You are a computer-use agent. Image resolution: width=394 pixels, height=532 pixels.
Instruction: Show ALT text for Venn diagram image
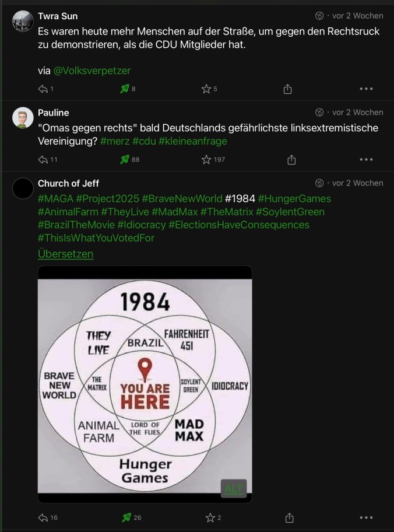pos(234,488)
